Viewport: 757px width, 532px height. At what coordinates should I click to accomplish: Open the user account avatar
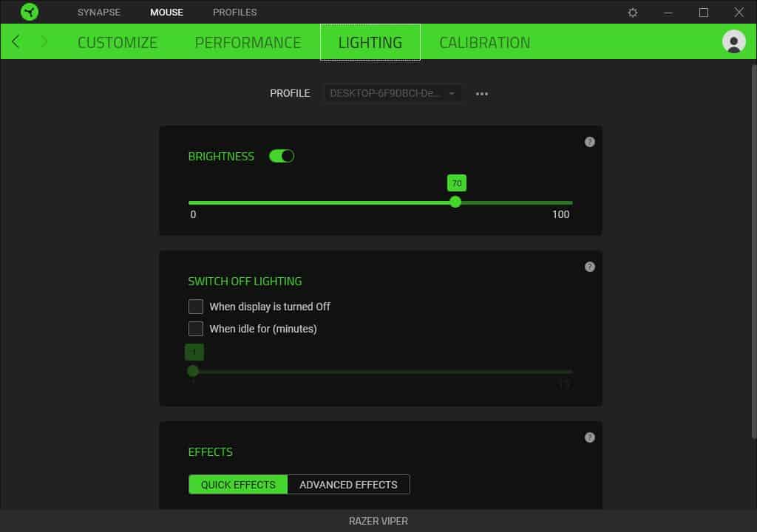(x=733, y=41)
